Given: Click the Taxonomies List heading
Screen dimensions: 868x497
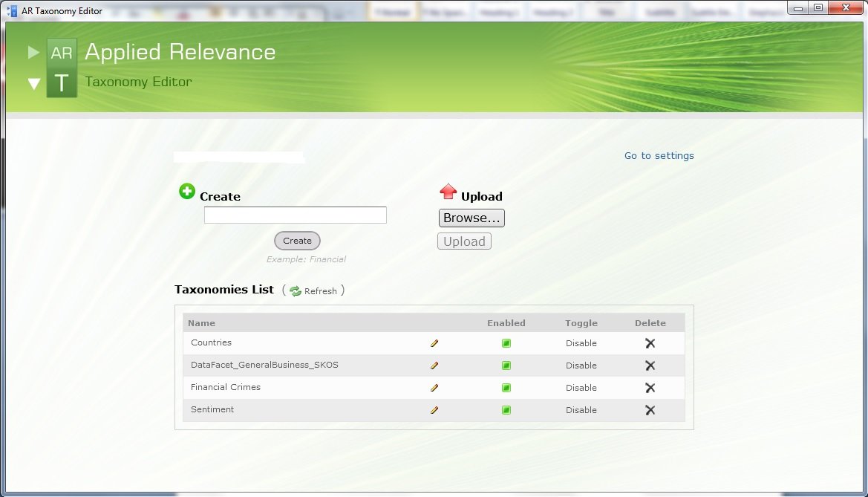Looking at the screenshot, I should point(223,289).
